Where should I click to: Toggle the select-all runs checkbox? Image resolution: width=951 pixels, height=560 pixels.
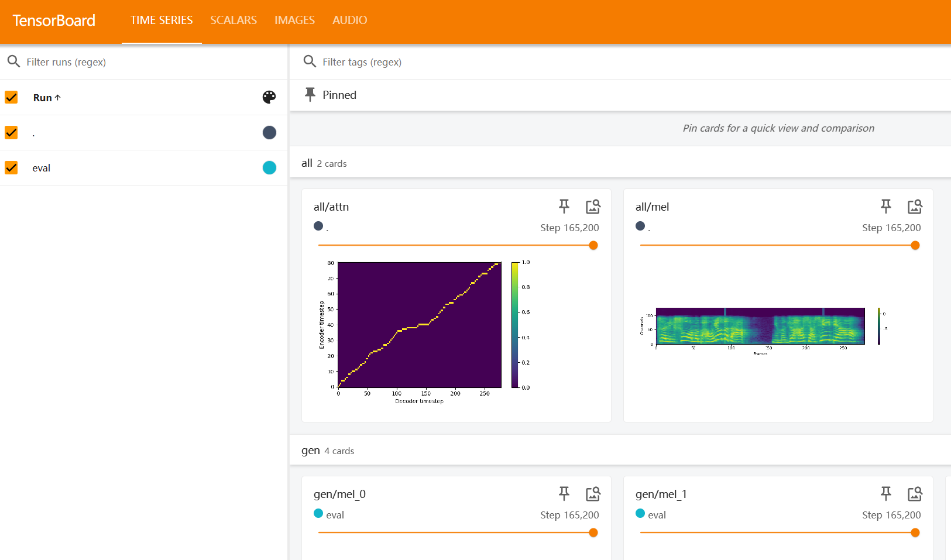[x=11, y=97]
